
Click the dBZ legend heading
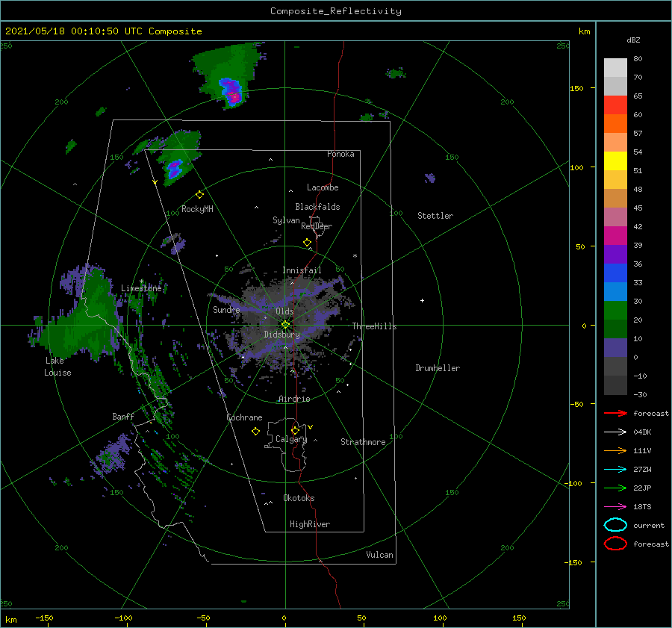tap(633, 40)
